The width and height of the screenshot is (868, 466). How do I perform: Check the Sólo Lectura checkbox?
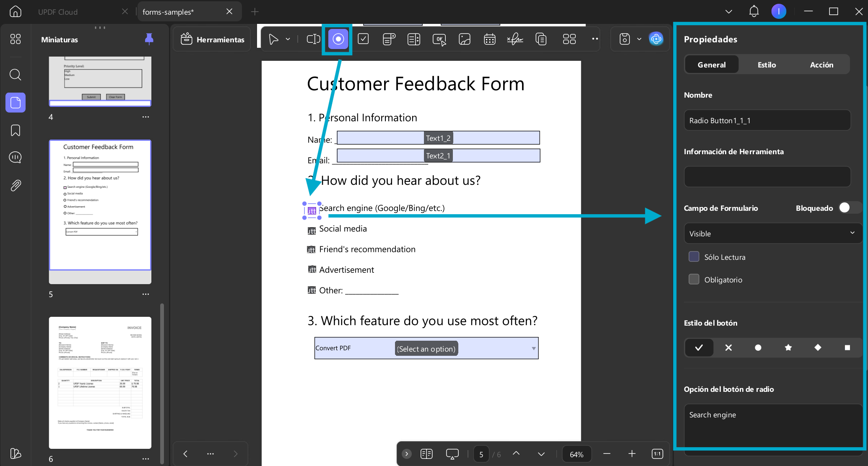pyautogui.click(x=694, y=257)
